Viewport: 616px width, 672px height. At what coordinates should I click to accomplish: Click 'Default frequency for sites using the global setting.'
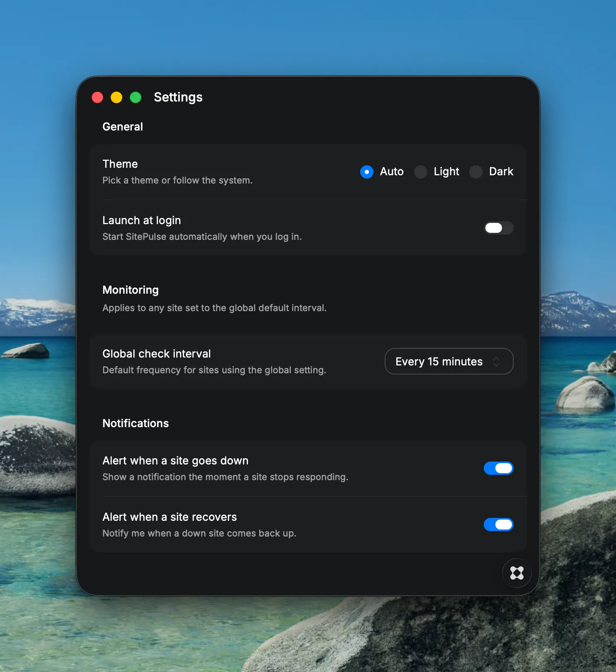pos(214,370)
